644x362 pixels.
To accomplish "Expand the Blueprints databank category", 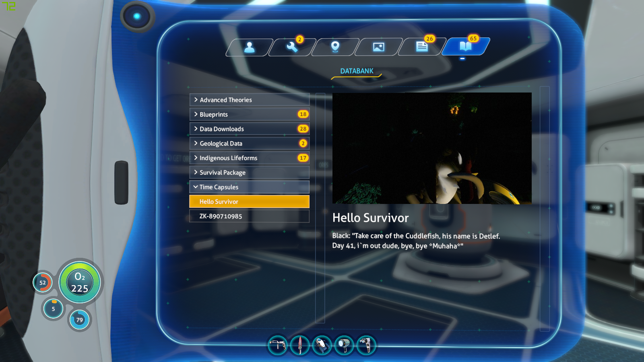I will click(250, 114).
